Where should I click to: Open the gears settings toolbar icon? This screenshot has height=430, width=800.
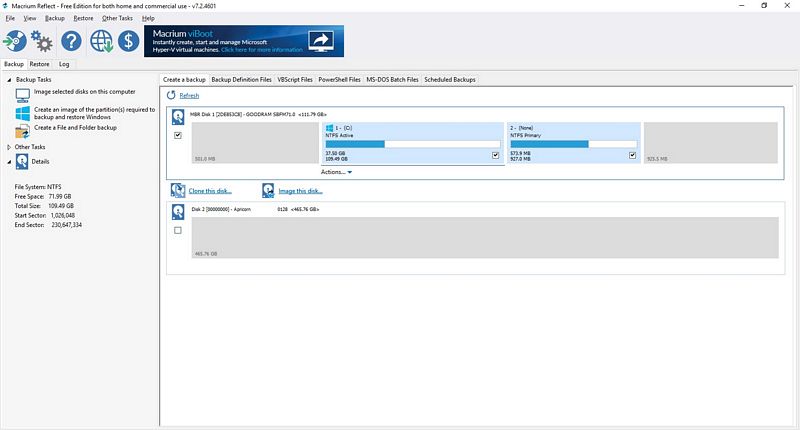click(41, 41)
